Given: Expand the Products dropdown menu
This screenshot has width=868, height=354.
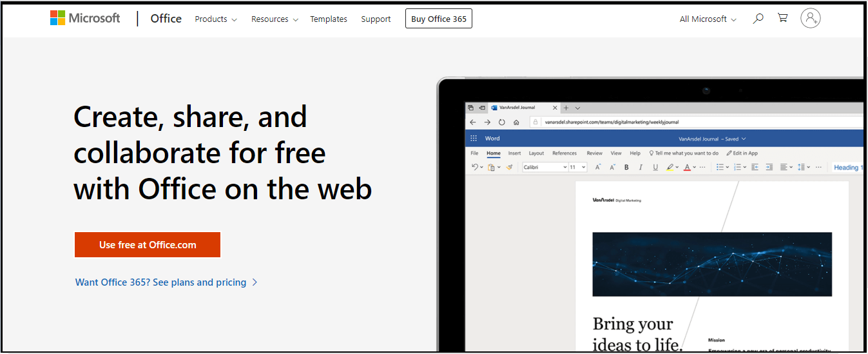Looking at the screenshot, I should coord(216,19).
